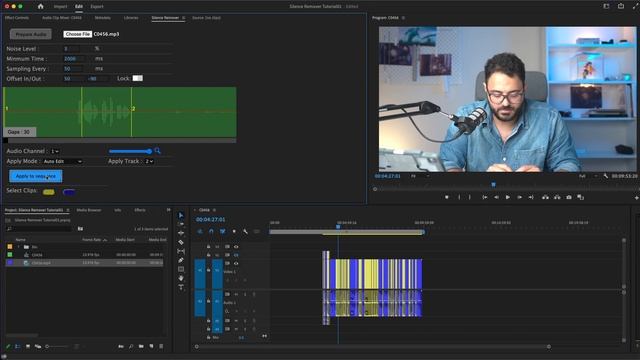Select the Type tool

(181, 287)
